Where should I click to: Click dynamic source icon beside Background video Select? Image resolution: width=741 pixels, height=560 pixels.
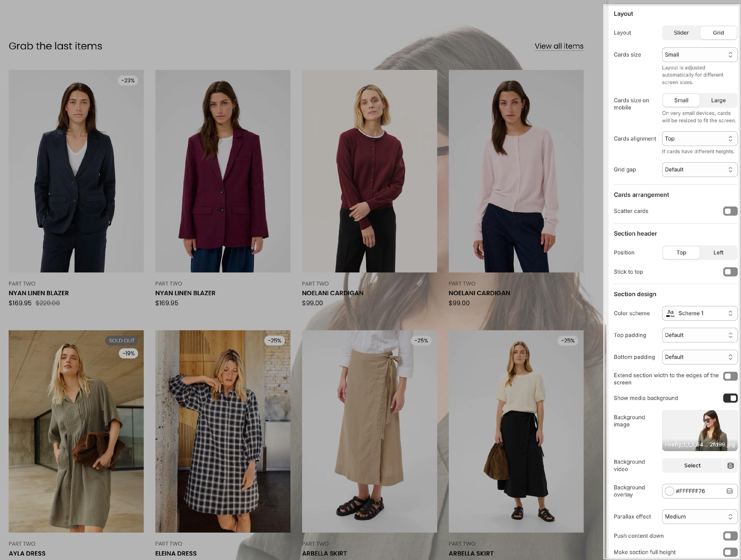tap(730, 466)
